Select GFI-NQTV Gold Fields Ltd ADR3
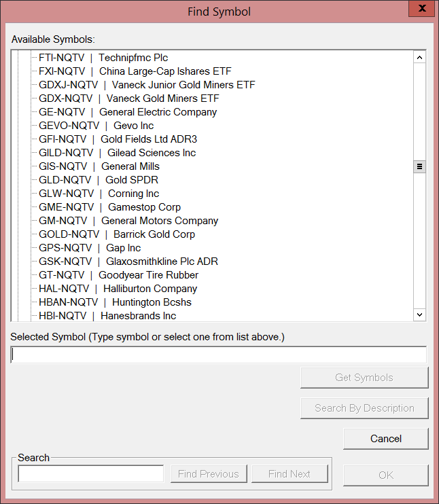This screenshot has width=439, height=504. tap(118, 139)
